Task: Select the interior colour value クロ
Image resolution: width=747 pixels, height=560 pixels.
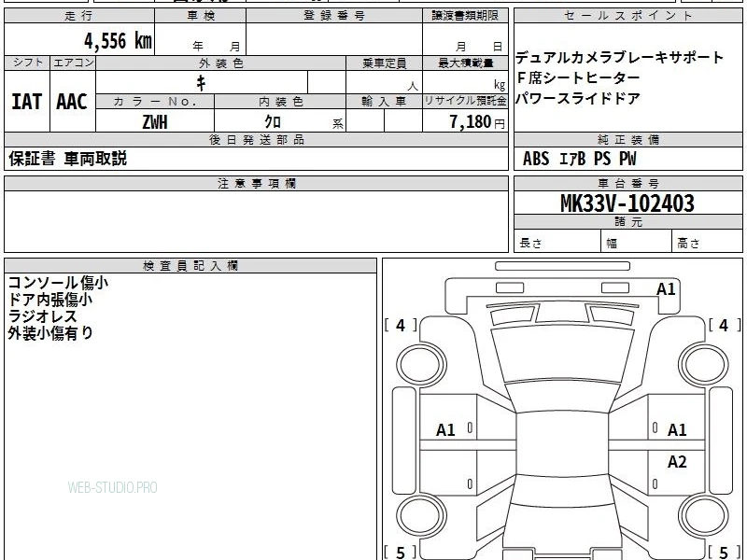Action: 273,122
